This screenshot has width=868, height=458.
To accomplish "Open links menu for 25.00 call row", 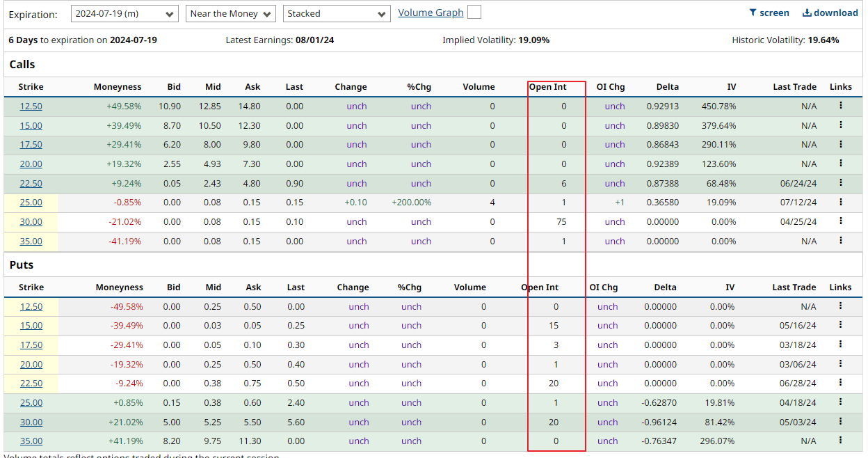I will click(x=840, y=202).
